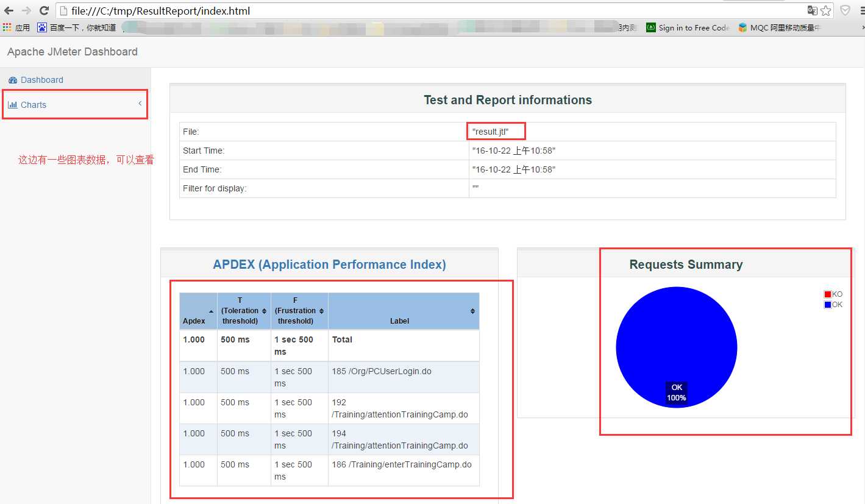Click the Requests Summary heading
865x504 pixels.
686,264
